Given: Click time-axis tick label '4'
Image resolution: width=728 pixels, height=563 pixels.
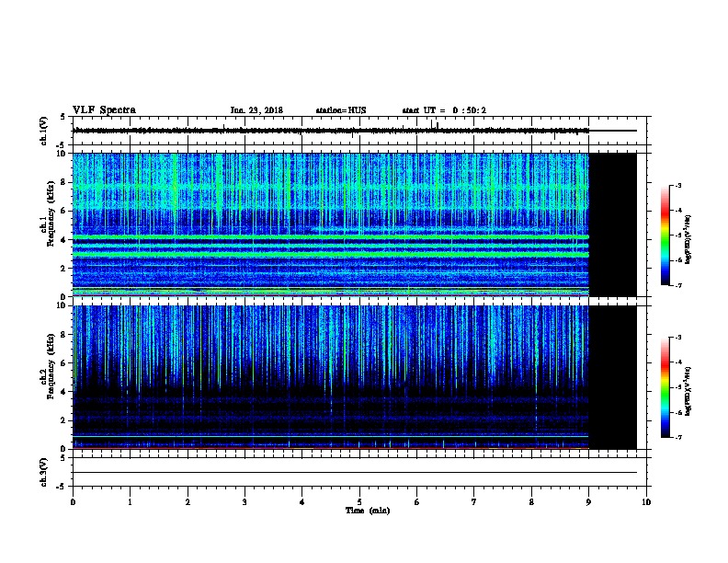Looking at the screenshot, I should click(302, 502).
